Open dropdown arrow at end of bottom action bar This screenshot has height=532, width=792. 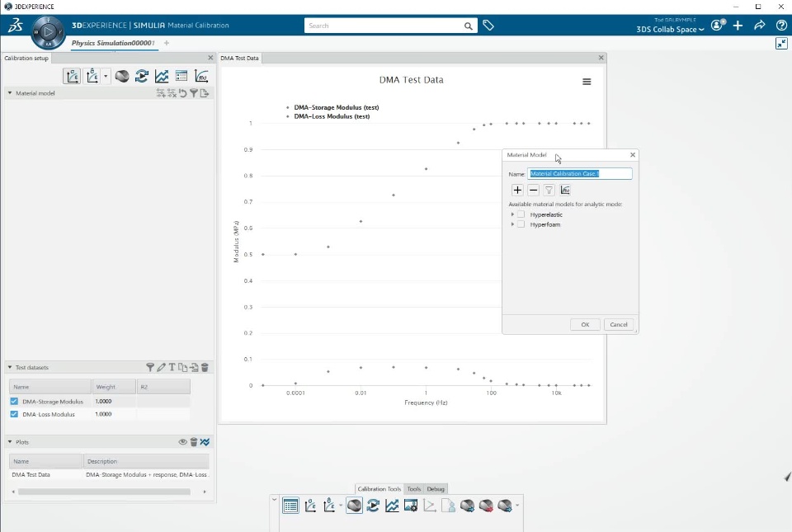[517, 506]
